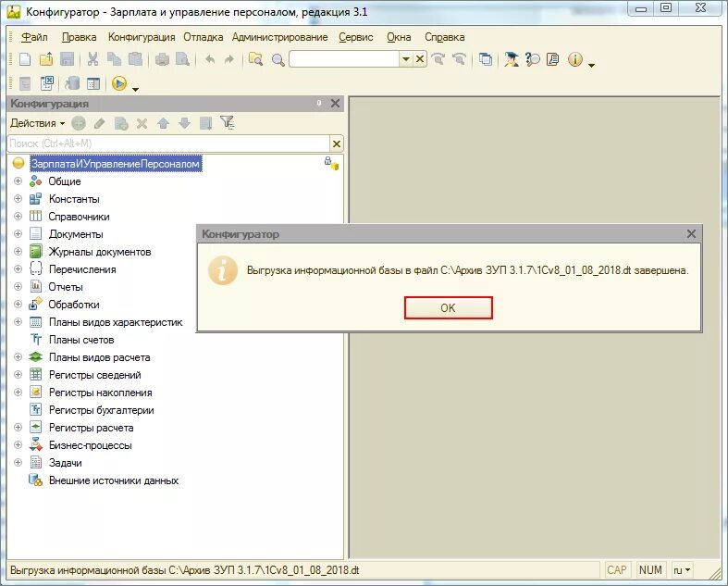The height and width of the screenshot is (586, 728).
Task: Open the Файл menu
Action: pos(34,37)
